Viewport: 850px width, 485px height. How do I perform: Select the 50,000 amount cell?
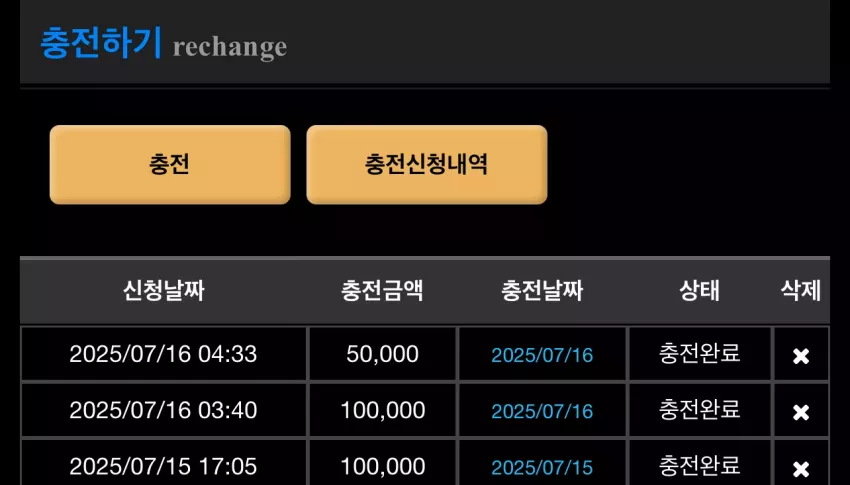point(382,354)
